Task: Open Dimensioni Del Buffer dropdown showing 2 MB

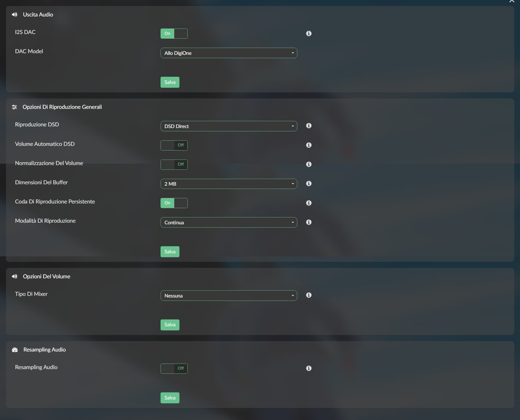Action: point(229,184)
